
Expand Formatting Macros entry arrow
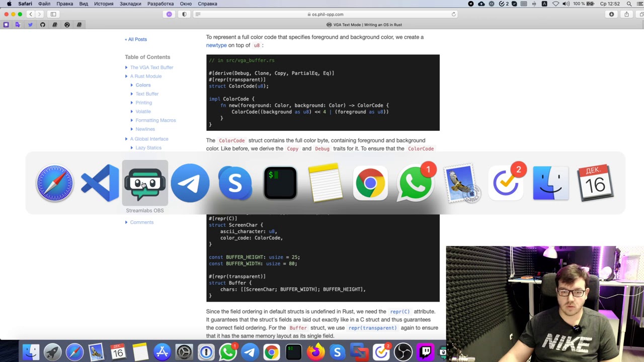click(x=132, y=120)
